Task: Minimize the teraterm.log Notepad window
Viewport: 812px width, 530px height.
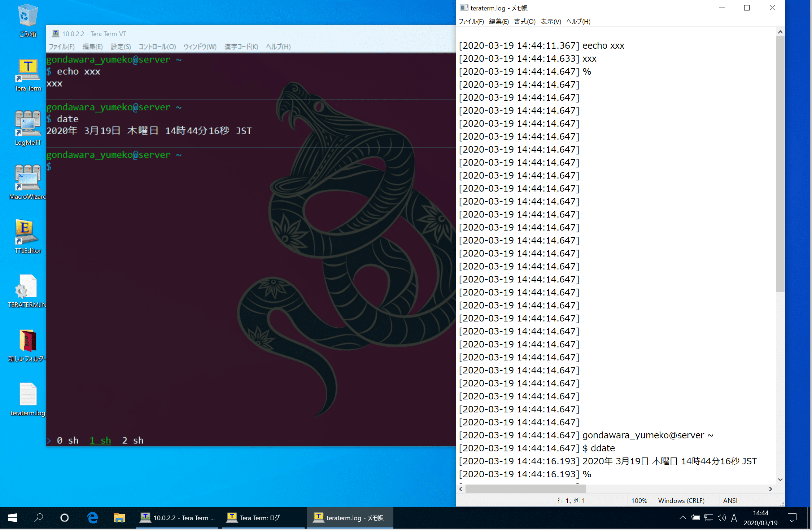Action: click(722, 8)
